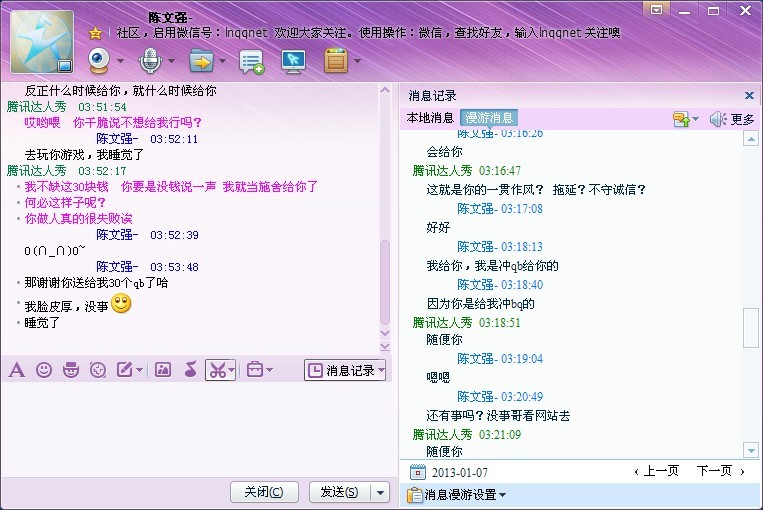Expand the video call options arrow
This screenshot has width=763, height=510.
(x=120, y=61)
